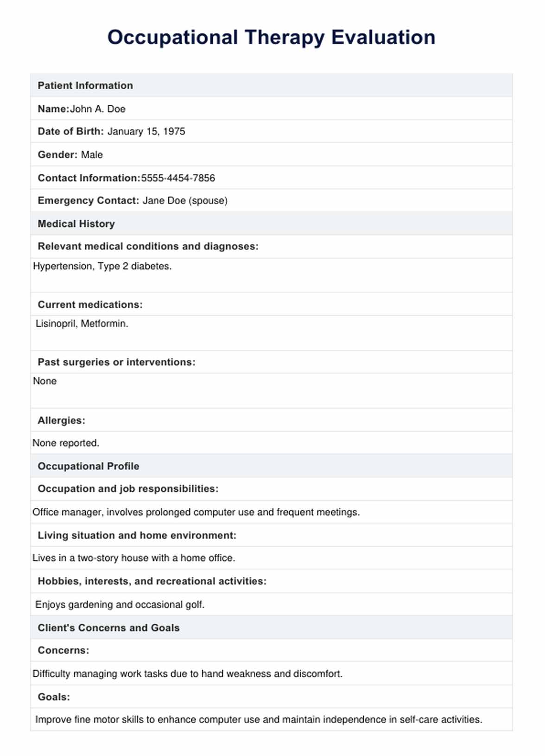The width and height of the screenshot is (545, 756).
Task: Select the Emergency Contact Jane Doe entry
Action: click(184, 201)
